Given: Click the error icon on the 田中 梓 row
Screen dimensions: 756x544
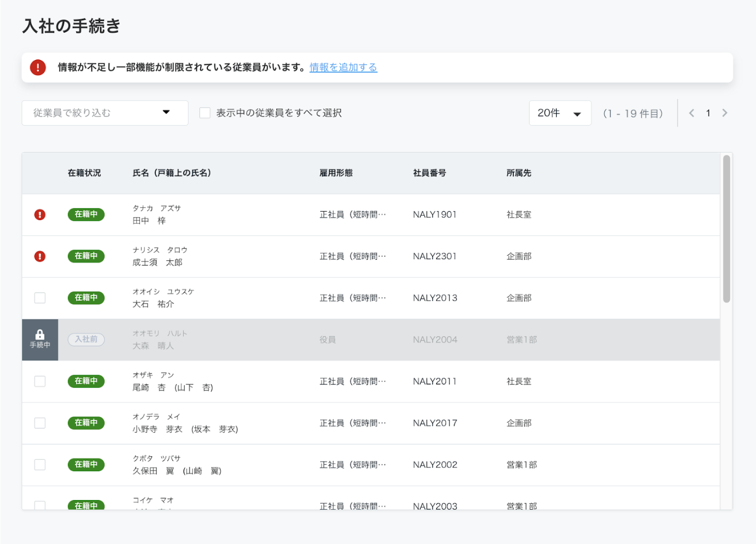Looking at the screenshot, I should (40, 215).
